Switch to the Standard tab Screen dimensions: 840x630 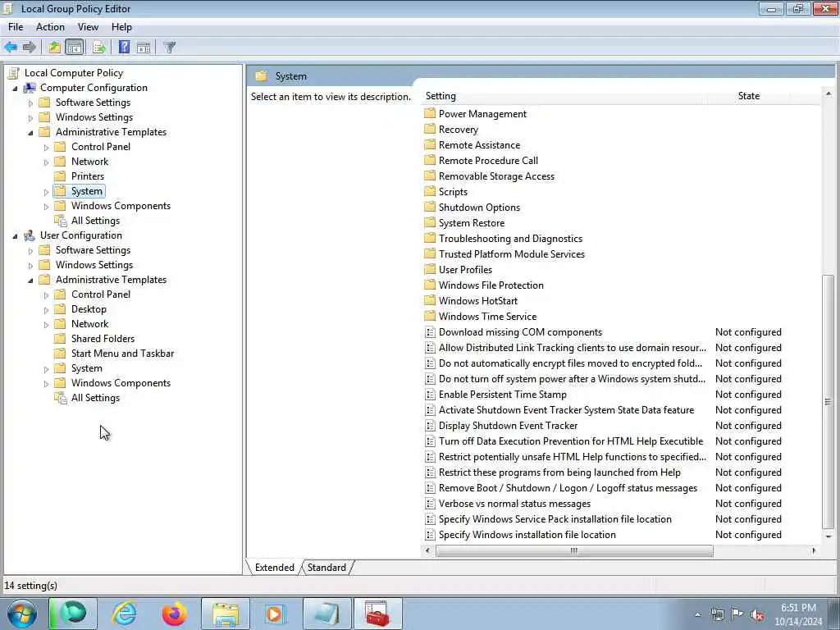point(326,568)
